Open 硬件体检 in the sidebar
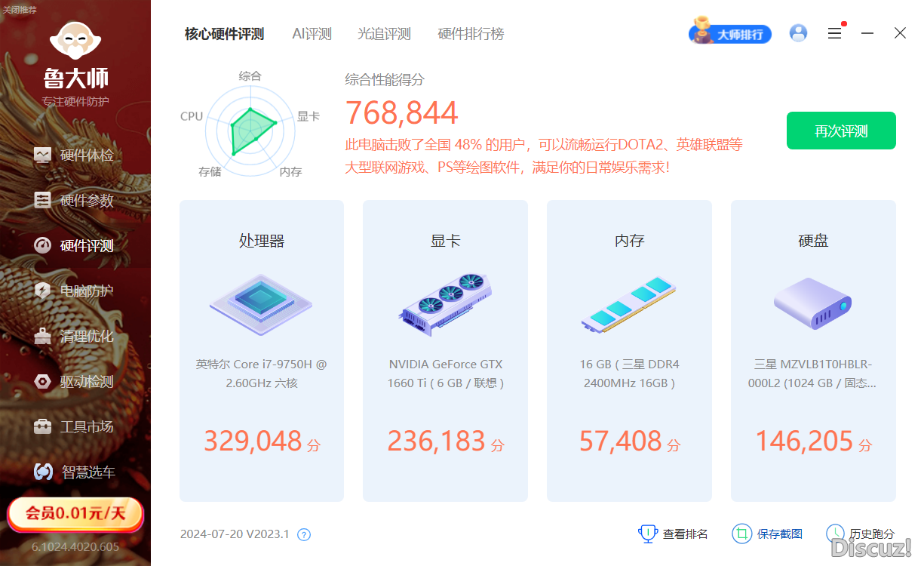 tap(74, 155)
